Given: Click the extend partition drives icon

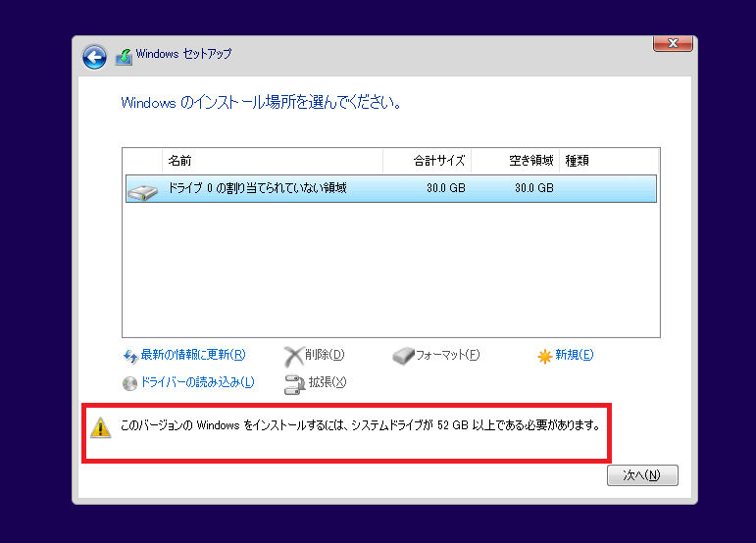Looking at the screenshot, I should click(x=294, y=384).
